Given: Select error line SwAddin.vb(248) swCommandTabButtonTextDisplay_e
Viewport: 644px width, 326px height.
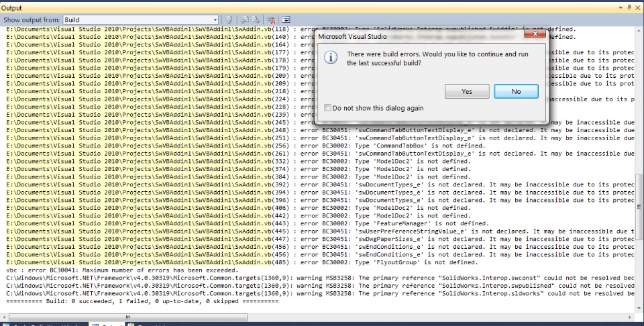Looking at the screenshot, I should [x=321, y=130].
